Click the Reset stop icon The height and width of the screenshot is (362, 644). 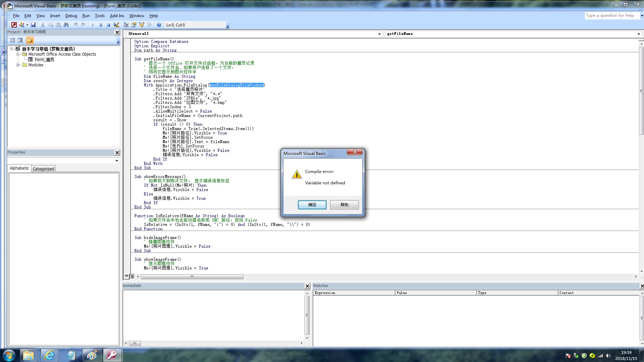108,25
